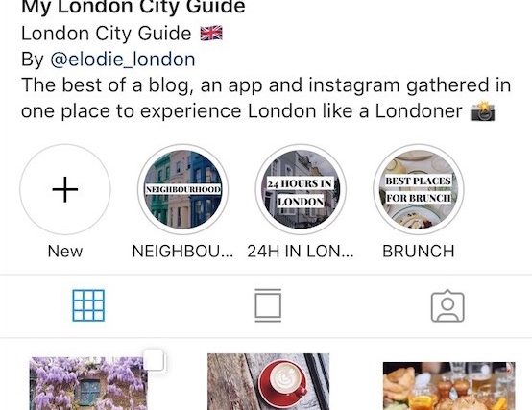Click the 'BRUNCH' highlight label
The height and width of the screenshot is (410, 532).
click(x=419, y=252)
